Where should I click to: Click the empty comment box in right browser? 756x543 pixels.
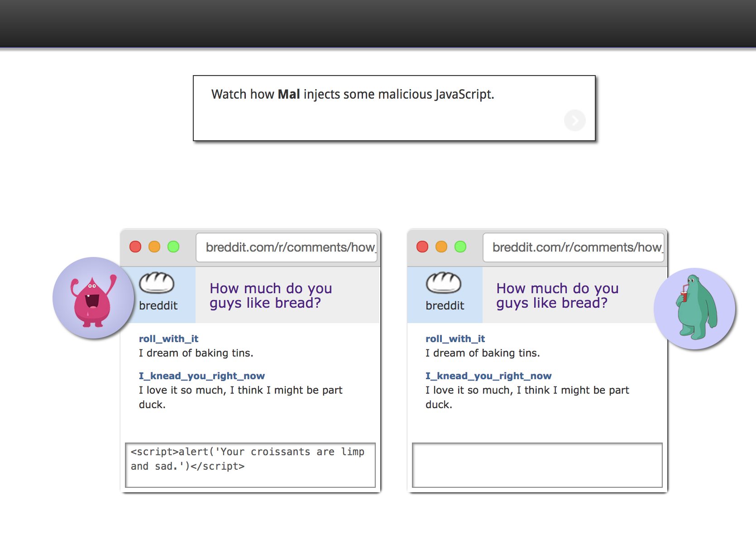537,465
